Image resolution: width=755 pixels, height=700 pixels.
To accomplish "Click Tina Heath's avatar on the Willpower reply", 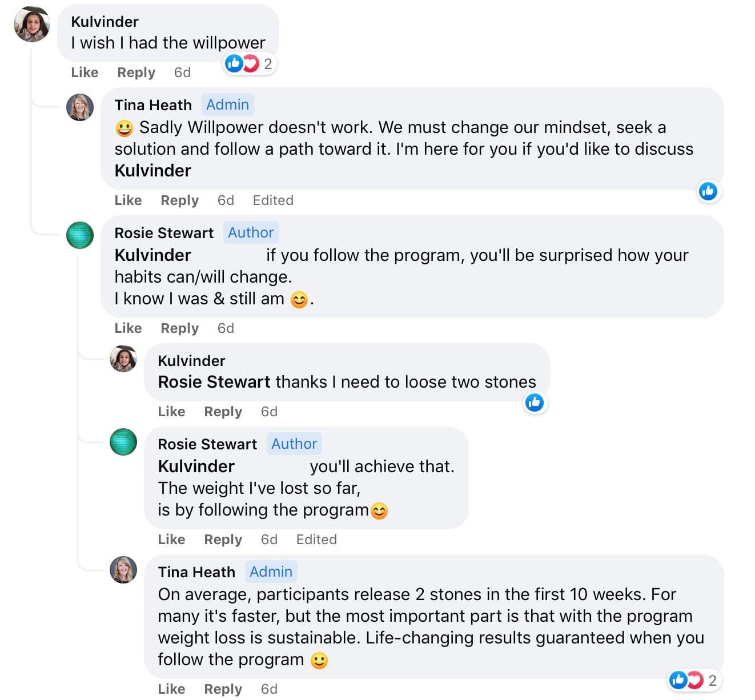I will [x=80, y=107].
